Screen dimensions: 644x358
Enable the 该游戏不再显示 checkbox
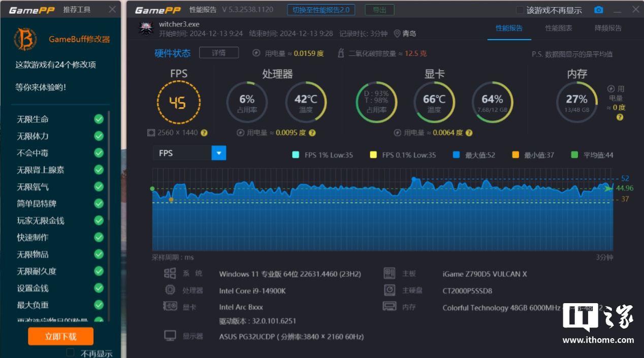520,10
